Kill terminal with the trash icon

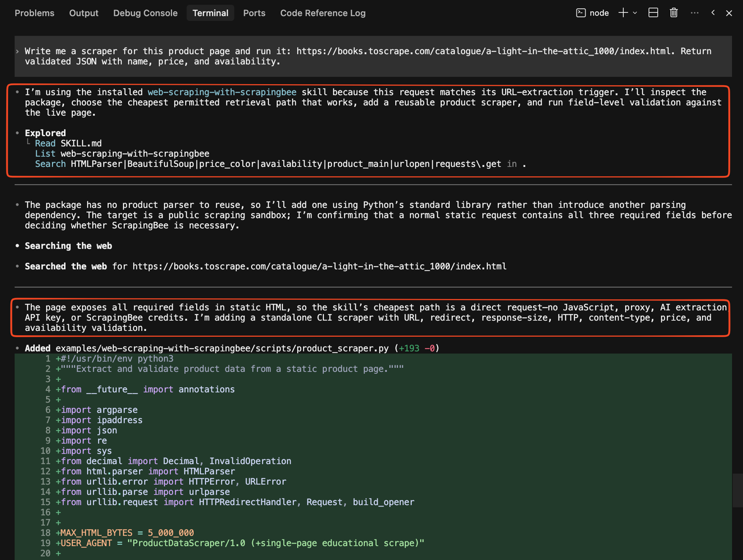pos(674,13)
